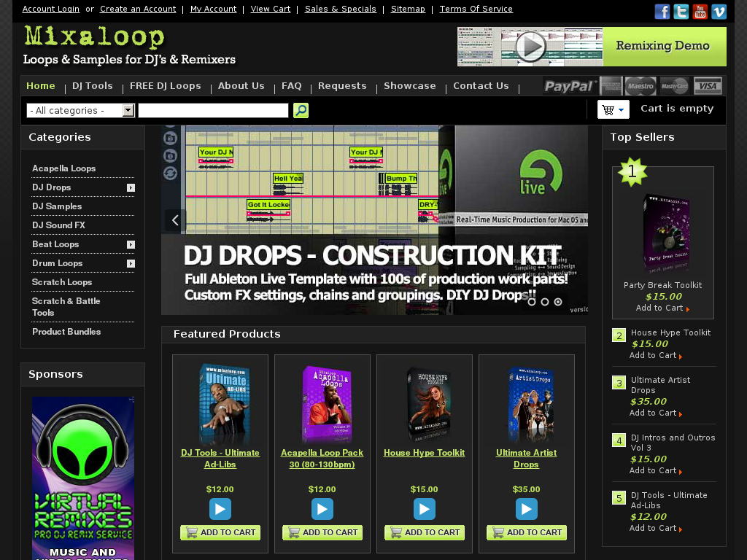Click featured House Hype Toolkit ADD TO CART

tap(424, 532)
